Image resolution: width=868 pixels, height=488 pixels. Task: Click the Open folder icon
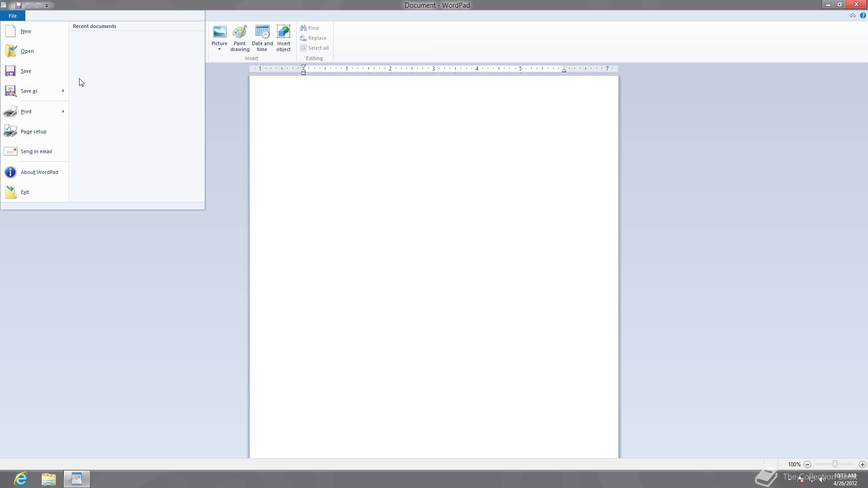point(10,51)
